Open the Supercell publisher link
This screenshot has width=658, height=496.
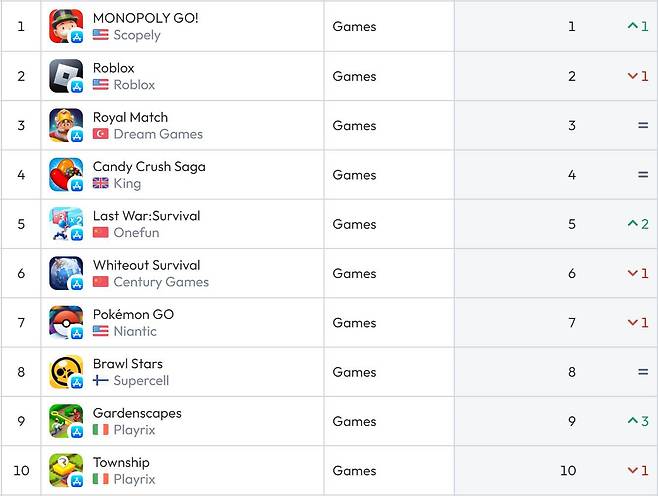coord(141,381)
